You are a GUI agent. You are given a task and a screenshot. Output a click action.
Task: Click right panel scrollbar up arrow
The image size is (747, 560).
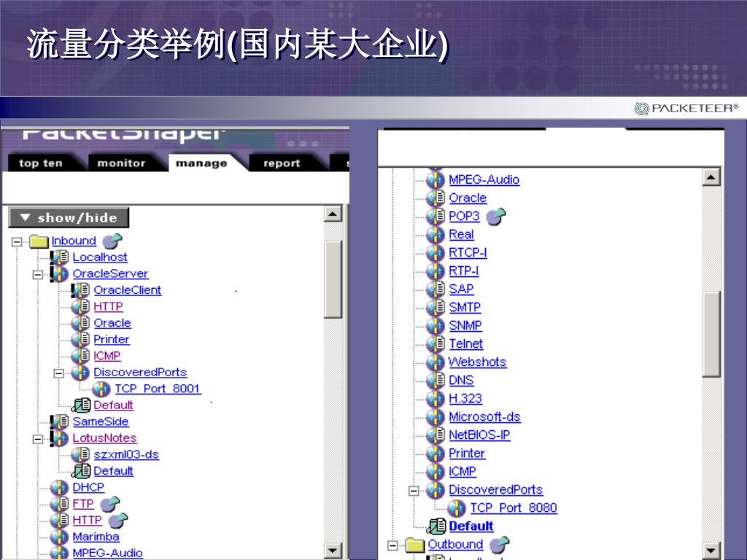pos(711,177)
